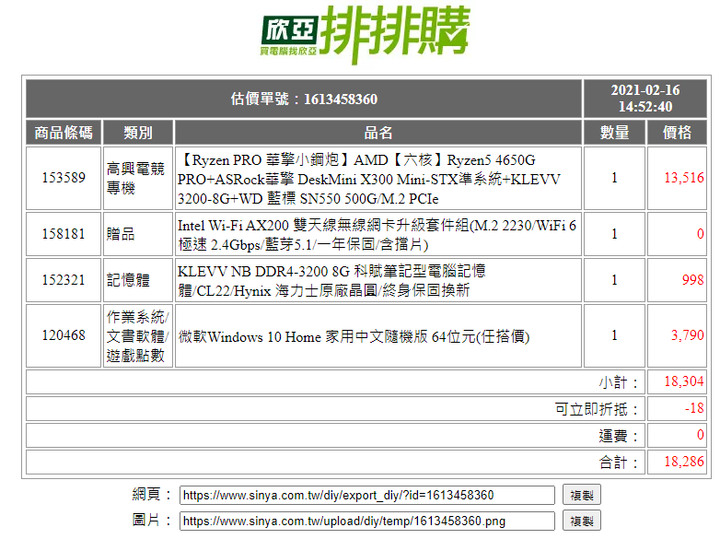Screen dimensions: 720x539
Task: Click the 合計 label
Action: click(618, 462)
